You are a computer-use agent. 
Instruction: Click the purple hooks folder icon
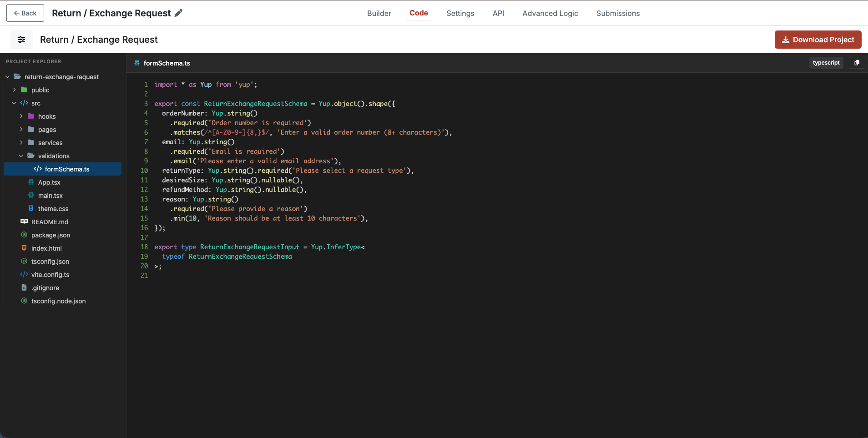(31, 116)
